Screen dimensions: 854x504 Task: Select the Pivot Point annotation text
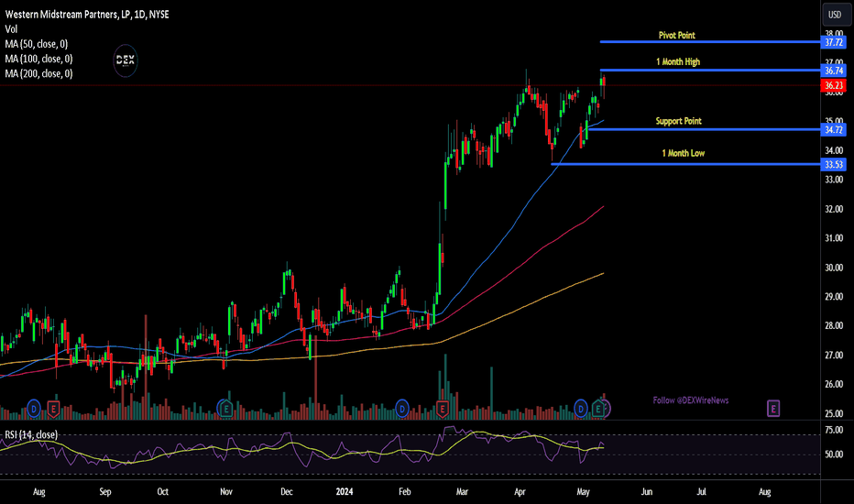677,36
